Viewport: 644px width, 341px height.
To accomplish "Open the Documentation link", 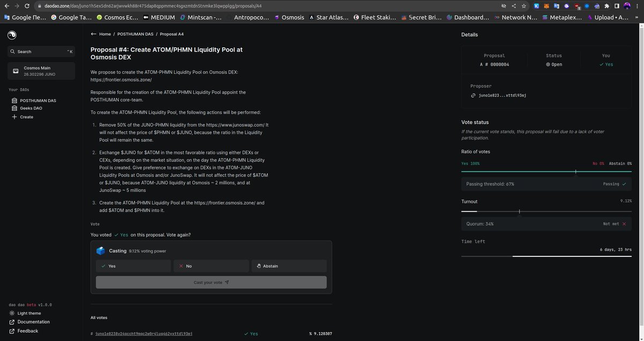I will pyautogui.click(x=33, y=322).
